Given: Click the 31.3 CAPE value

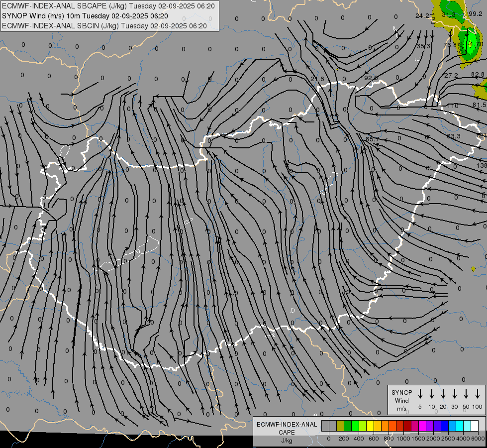Looking at the screenshot, I should [449, 14].
